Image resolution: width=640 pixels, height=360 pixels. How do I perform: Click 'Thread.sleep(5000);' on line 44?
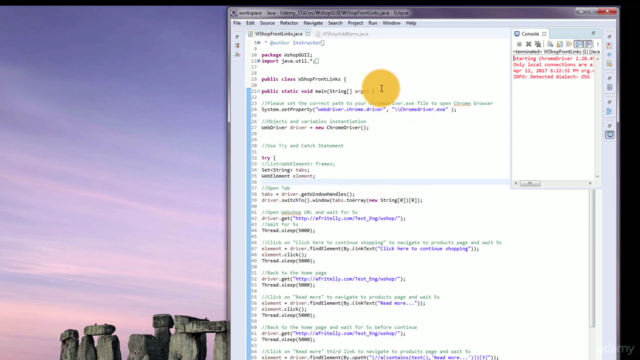[288, 231]
